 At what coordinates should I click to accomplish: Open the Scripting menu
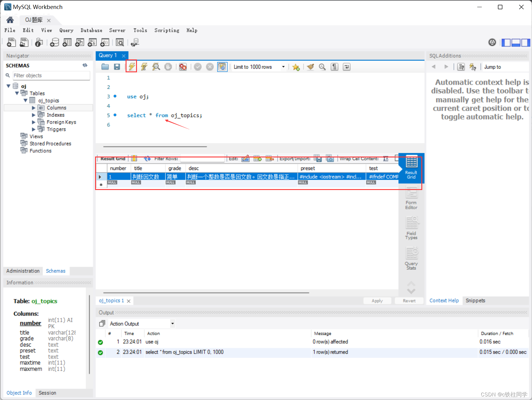click(167, 30)
